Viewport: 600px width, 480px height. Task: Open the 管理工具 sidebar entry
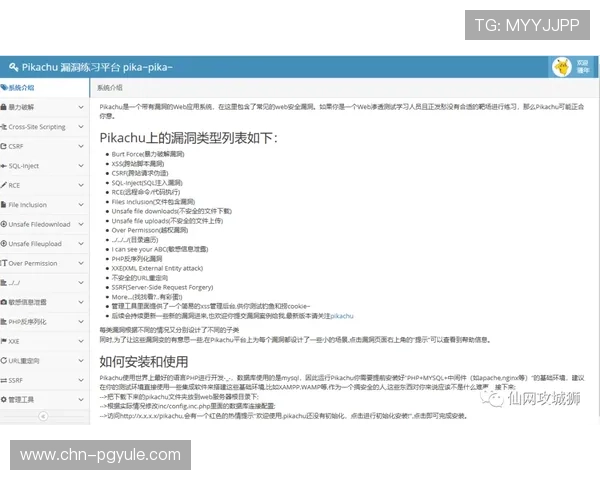(44, 400)
